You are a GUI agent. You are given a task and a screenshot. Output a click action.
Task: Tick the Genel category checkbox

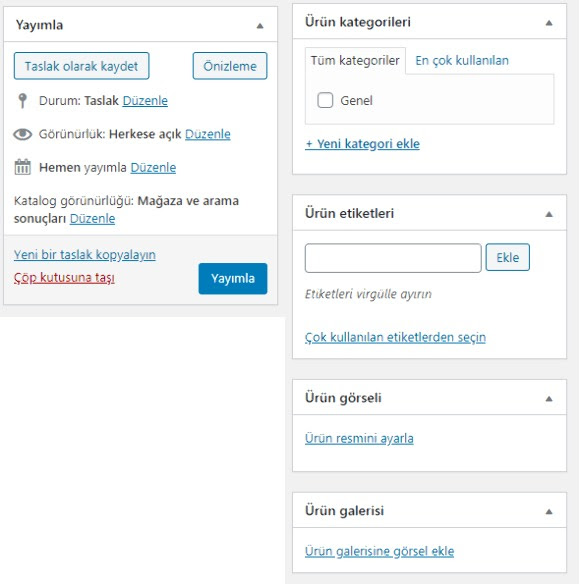click(x=325, y=100)
